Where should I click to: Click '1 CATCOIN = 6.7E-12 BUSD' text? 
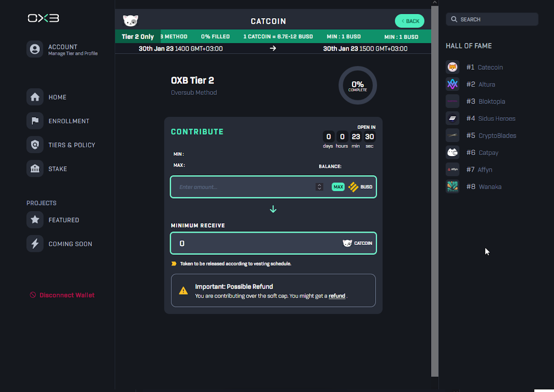pyautogui.click(x=278, y=37)
